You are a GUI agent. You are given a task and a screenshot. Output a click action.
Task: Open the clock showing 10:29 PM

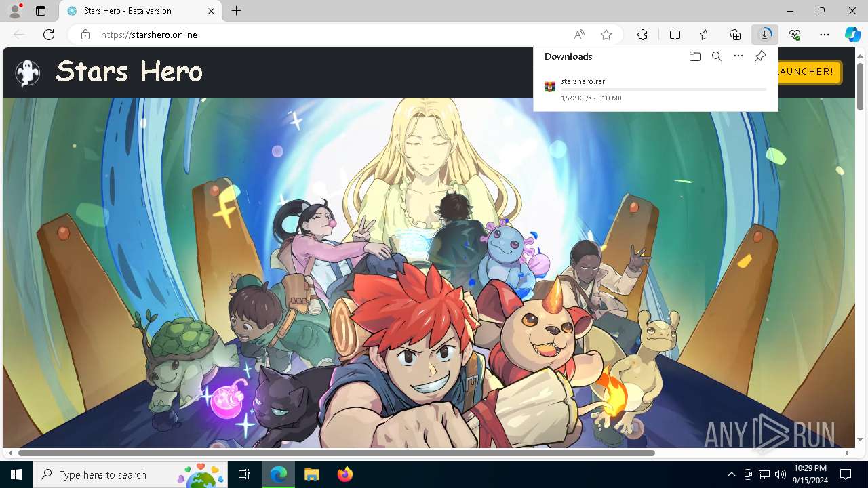tap(810, 474)
